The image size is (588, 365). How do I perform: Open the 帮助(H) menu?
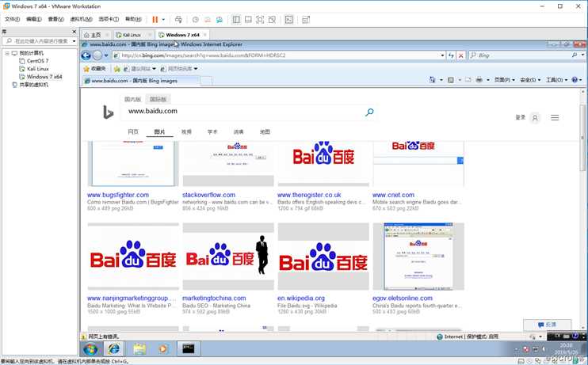[x=133, y=19]
